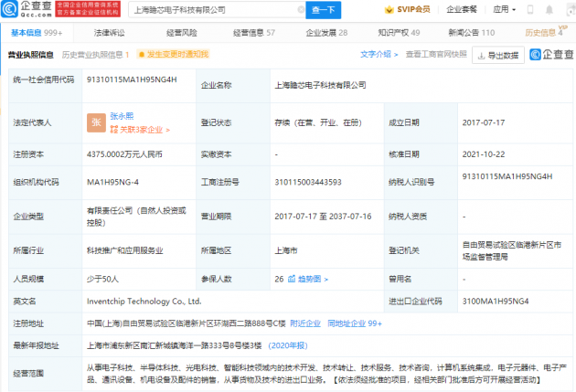Open the 趋势图 link for insured count
Screen dimensions: 576x392
click(313, 279)
